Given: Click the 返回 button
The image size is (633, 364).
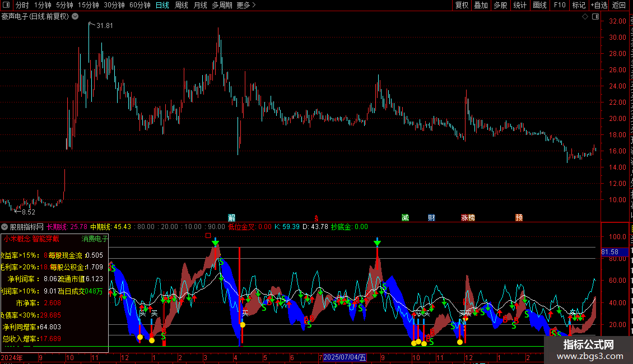Looking at the screenshot, I should click(x=620, y=6).
